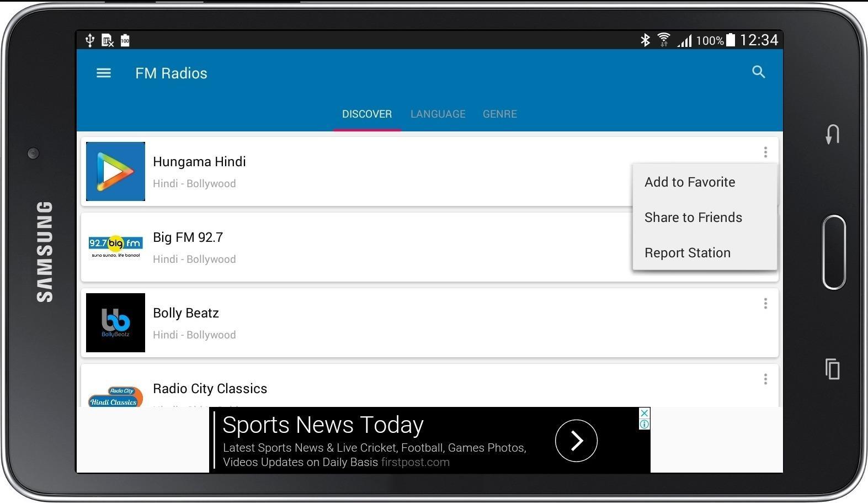The width and height of the screenshot is (868, 503).
Task: Play the Bolly Beatz station
Action: tap(430, 322)
